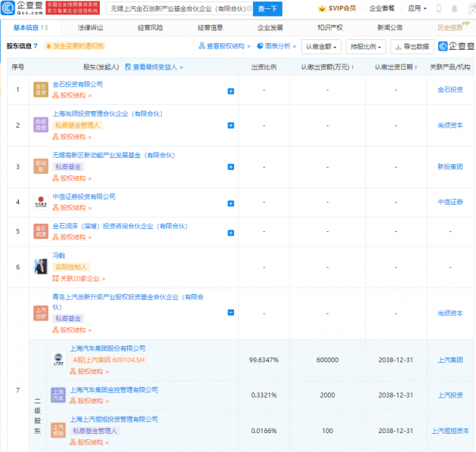Image resolution: width=476 pixels, height=452 pixels.
Task: Switch to the 经营风险 tab
Action: [150, 28]
